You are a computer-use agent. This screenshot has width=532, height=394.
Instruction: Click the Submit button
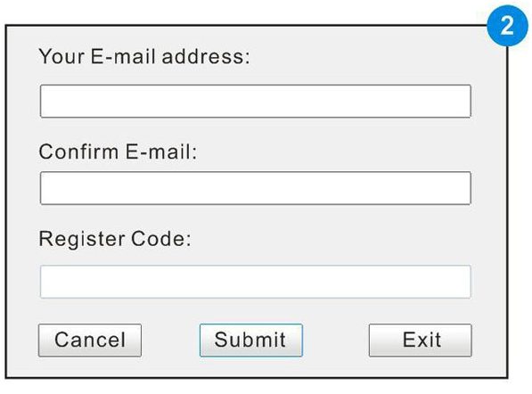[x=251, y=340]
